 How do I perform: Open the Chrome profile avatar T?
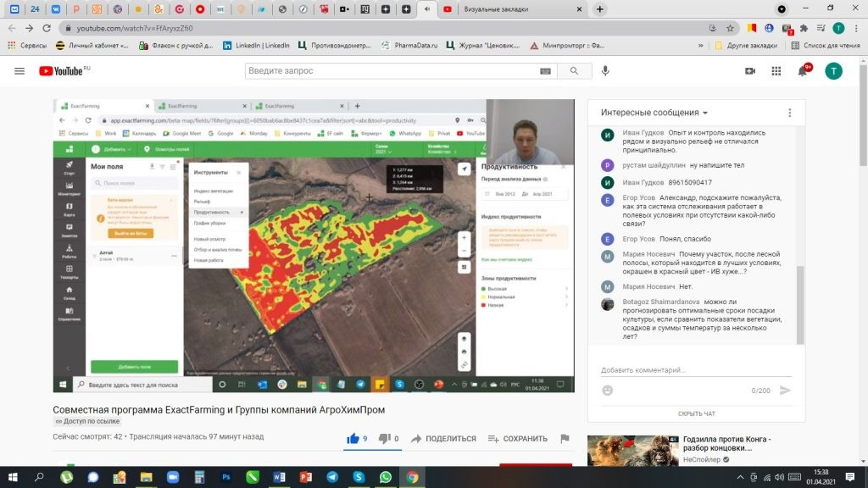point(838,28)
